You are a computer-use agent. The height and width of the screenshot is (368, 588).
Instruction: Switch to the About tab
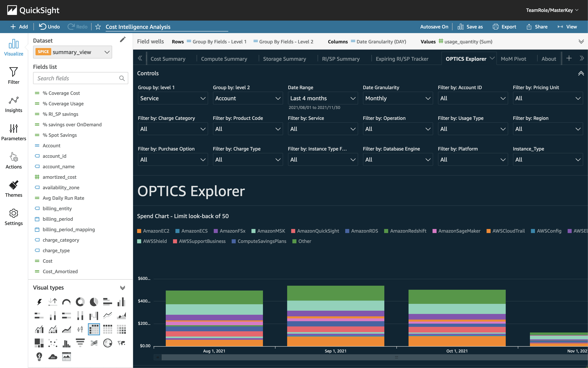click(x=549, y=59)
